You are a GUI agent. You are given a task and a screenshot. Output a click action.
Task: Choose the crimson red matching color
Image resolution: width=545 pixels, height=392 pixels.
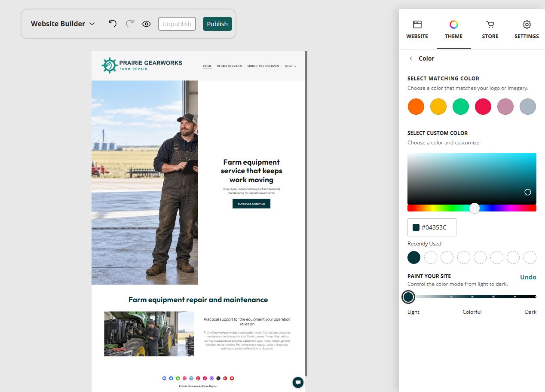483,107
